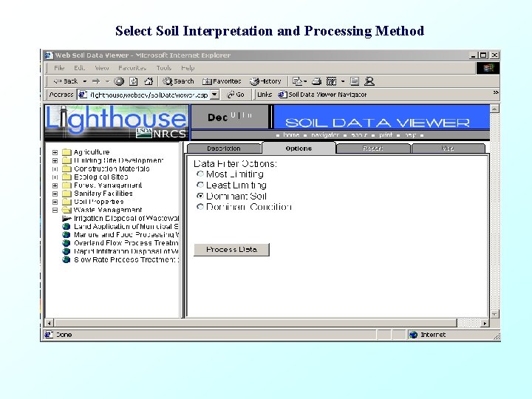Click the Process Data button
Viewport: 532px width, 399px height.
[x=231, y=250]
